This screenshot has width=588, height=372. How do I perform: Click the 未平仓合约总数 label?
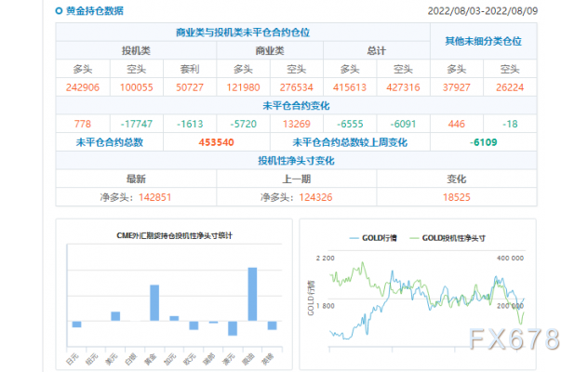tap(110, 142)
